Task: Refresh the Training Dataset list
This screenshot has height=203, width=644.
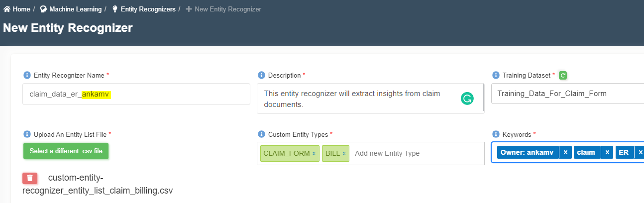Action: (563, 75)
